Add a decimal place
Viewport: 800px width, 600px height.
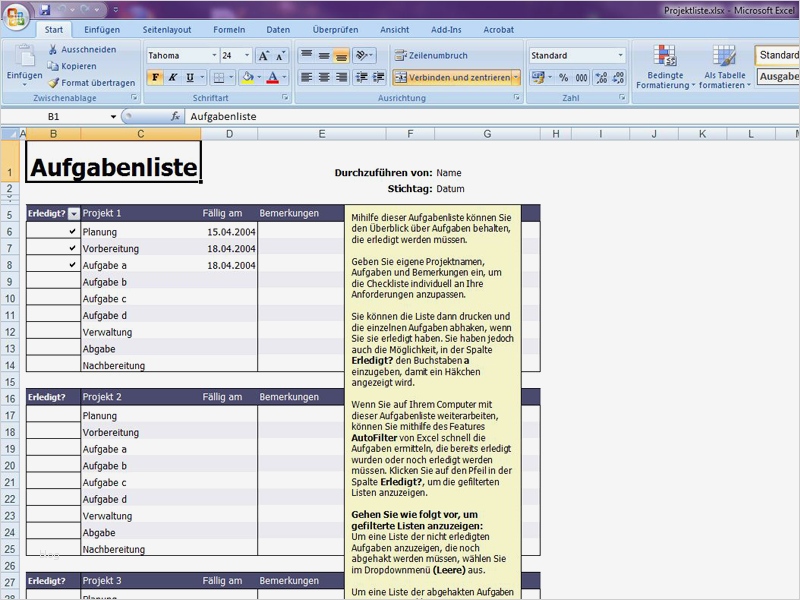point(602,78)
